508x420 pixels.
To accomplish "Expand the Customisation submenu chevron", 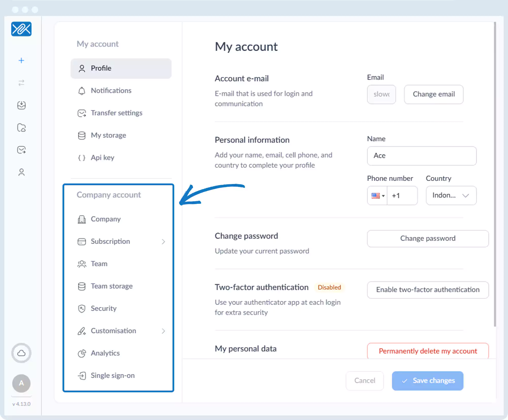I will pos(163,331).
